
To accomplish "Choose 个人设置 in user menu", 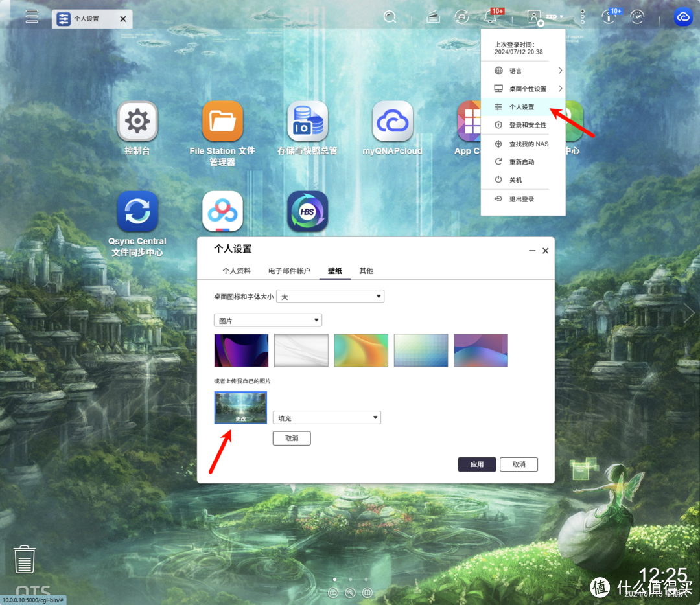I will pyautogui.click(x=523, y=107).
